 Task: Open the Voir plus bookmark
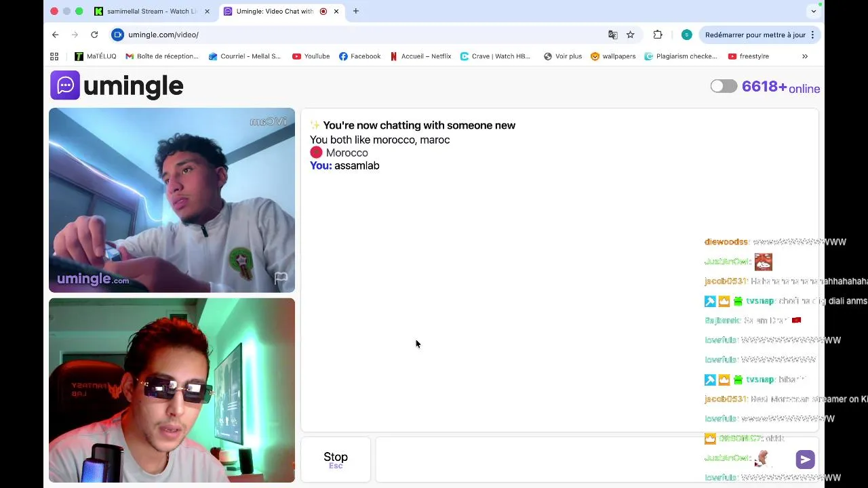tap(562, 56)
